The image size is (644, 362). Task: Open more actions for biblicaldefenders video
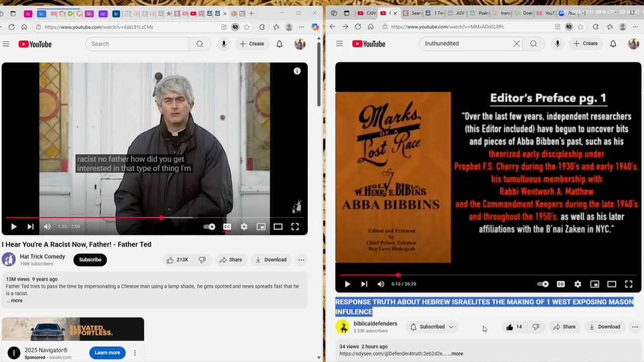point(635,327)
